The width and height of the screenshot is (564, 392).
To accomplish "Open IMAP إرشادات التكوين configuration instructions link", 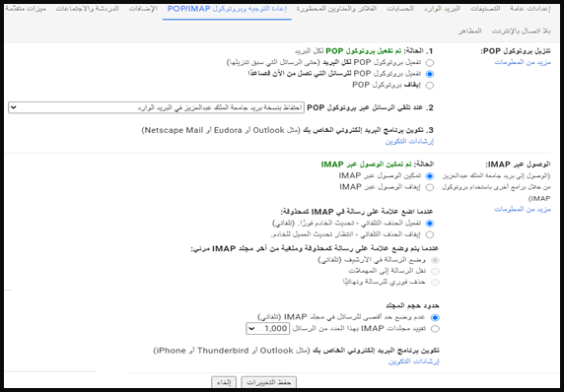I will pyautogui.click(x=414, y=361).
